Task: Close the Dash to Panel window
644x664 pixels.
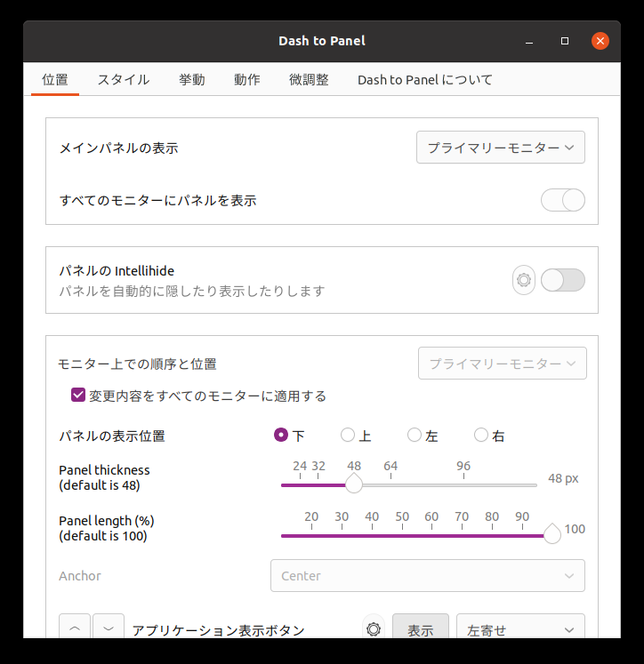Action: (x=600, y=41)
